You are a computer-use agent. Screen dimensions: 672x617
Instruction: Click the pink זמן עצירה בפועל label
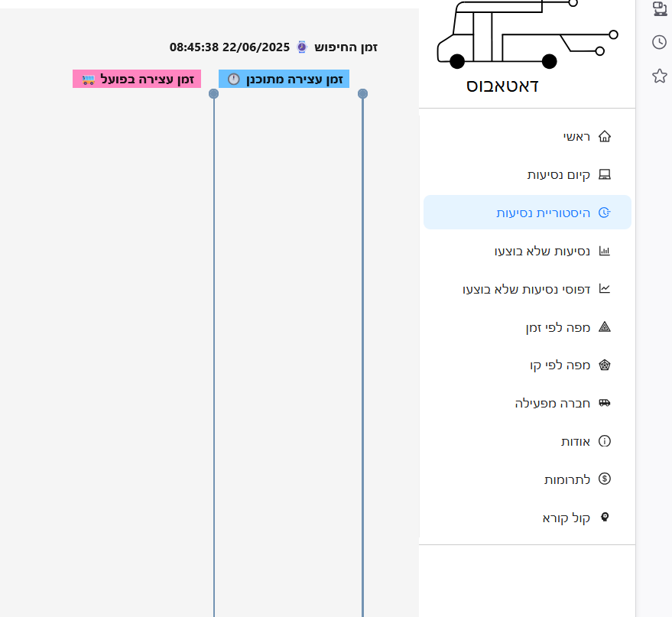tap(137, 79)
